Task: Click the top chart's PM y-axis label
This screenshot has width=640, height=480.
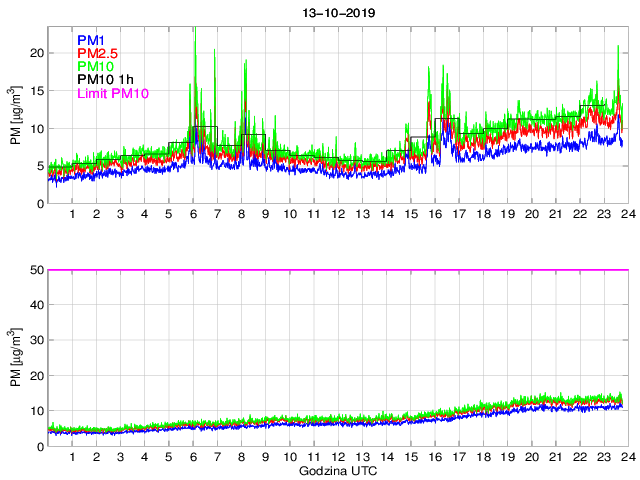Action: [15, 119]
